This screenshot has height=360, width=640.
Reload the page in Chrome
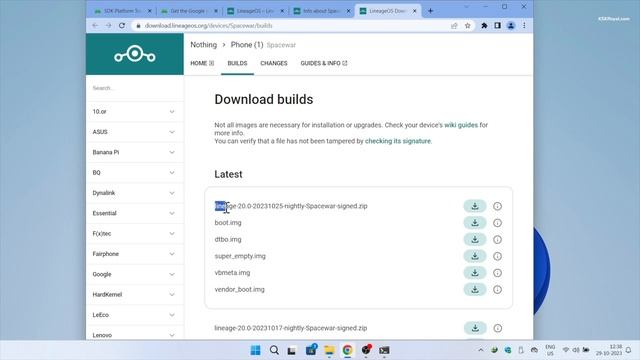tap(122, 25)
